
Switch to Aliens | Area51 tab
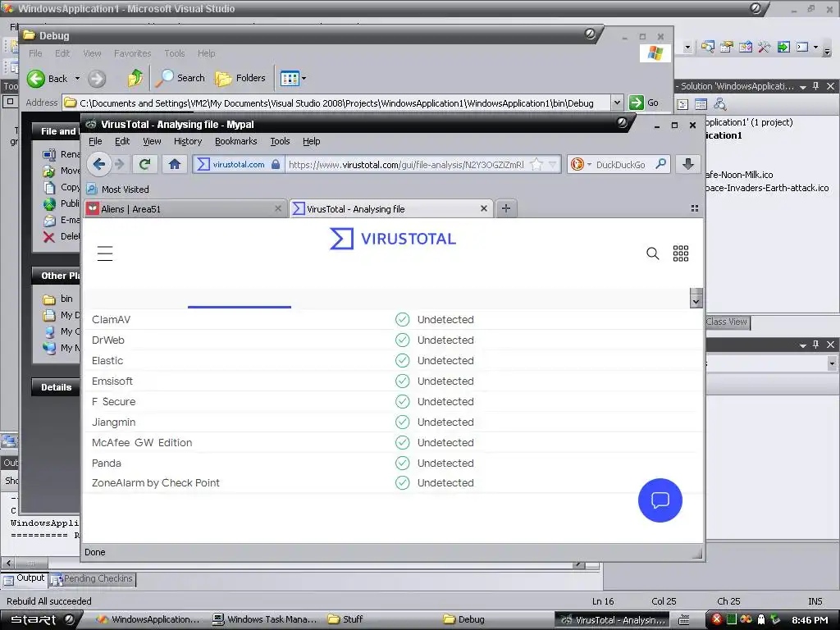coord(185,208)
